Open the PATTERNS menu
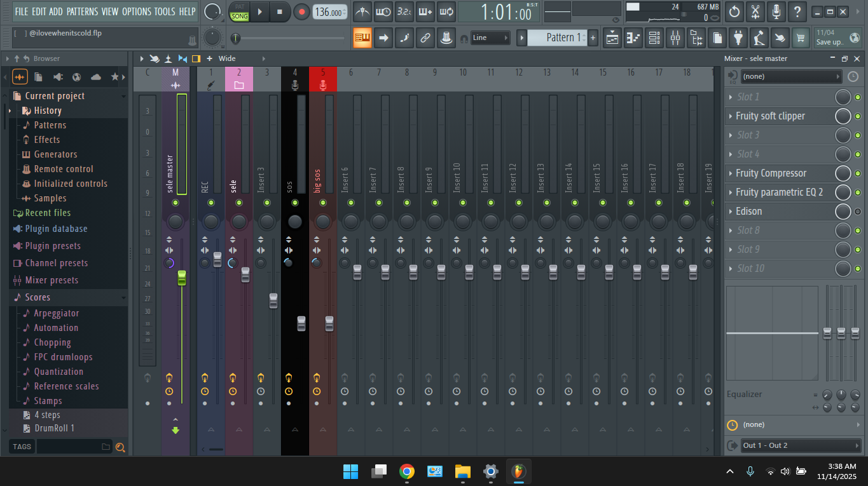Screen dimensions: 868x486 (x=82, y=11)
